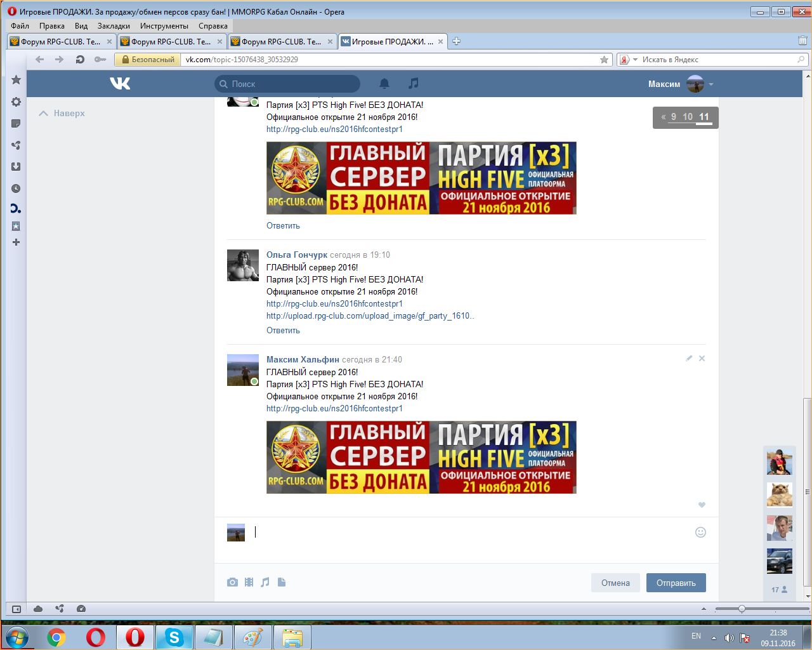Open Chrome from taskbar

(x=56, y=637)
